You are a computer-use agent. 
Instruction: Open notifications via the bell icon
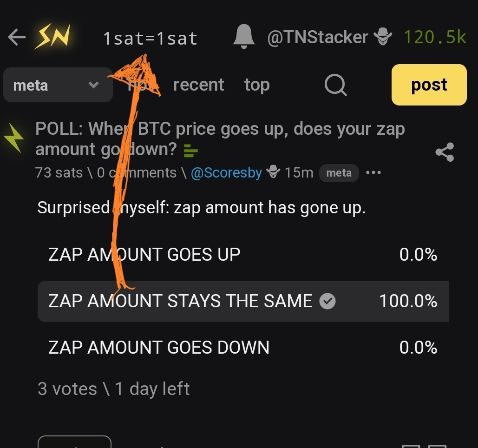pyautogui.click(x=243, y=37)
